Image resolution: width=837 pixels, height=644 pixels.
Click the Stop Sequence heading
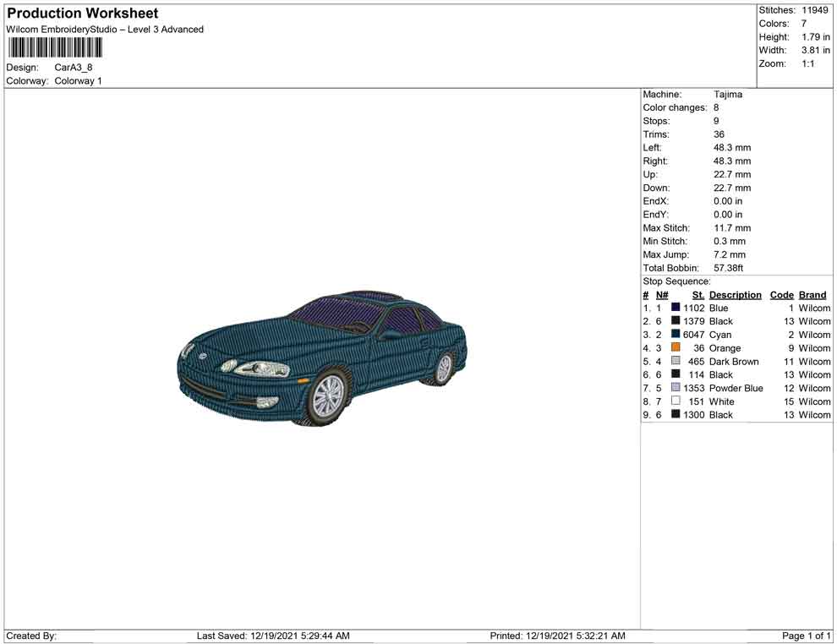coord(676,281)
